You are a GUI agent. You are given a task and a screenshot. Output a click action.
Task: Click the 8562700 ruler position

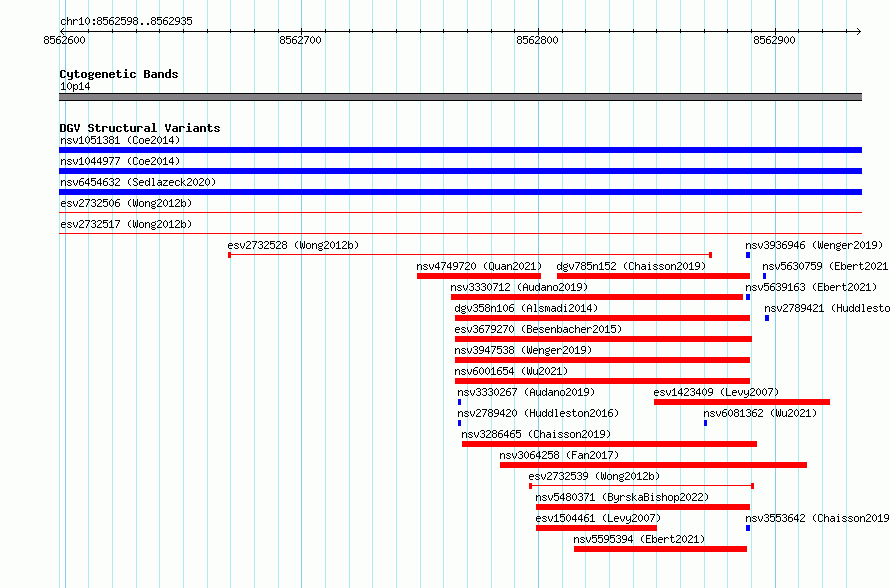pos(300,40)
